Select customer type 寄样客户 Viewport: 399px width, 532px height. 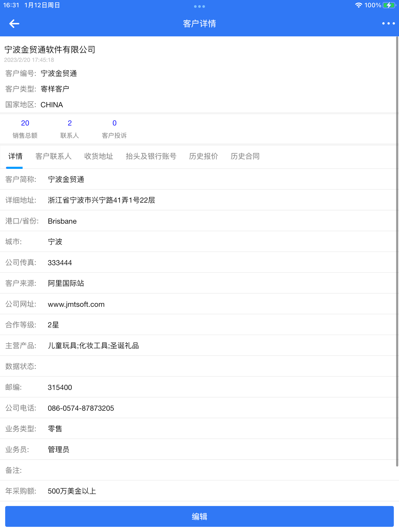pyautogui.click(x=55, y=89)
